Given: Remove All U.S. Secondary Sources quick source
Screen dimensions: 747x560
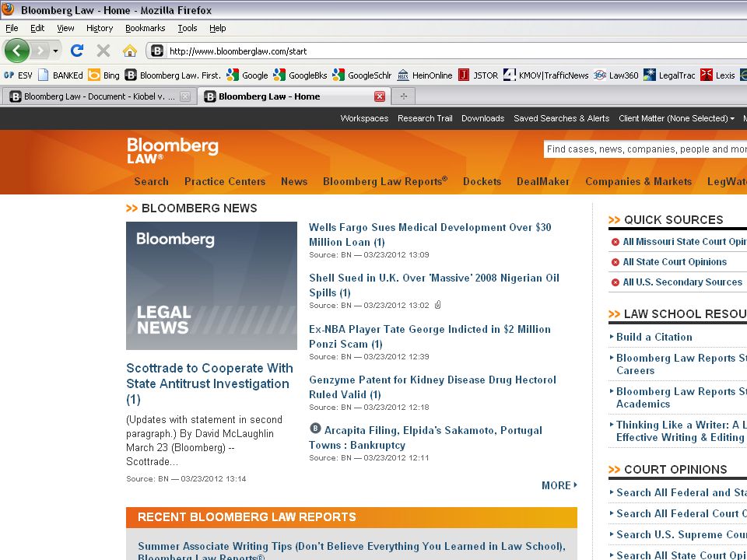Looking at the screenshot, I should point(615,282).
